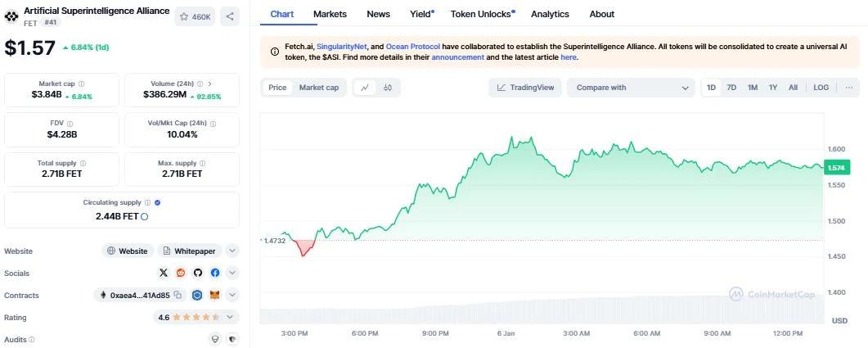
Task: Open the X (Twitter) social link
Action: [164, 273]
